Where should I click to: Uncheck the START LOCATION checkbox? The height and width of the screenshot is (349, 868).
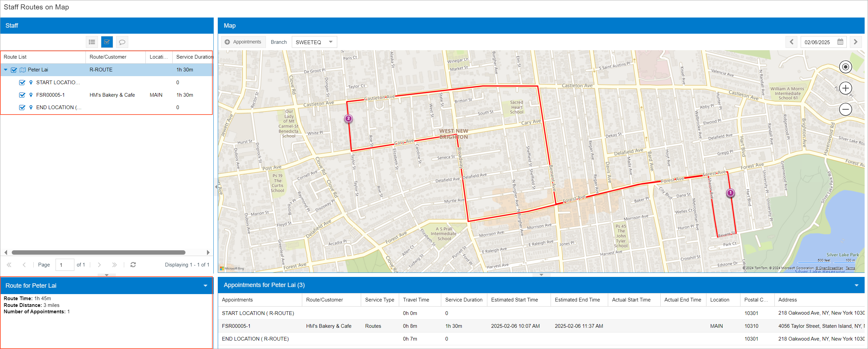[x=22, y=83]
